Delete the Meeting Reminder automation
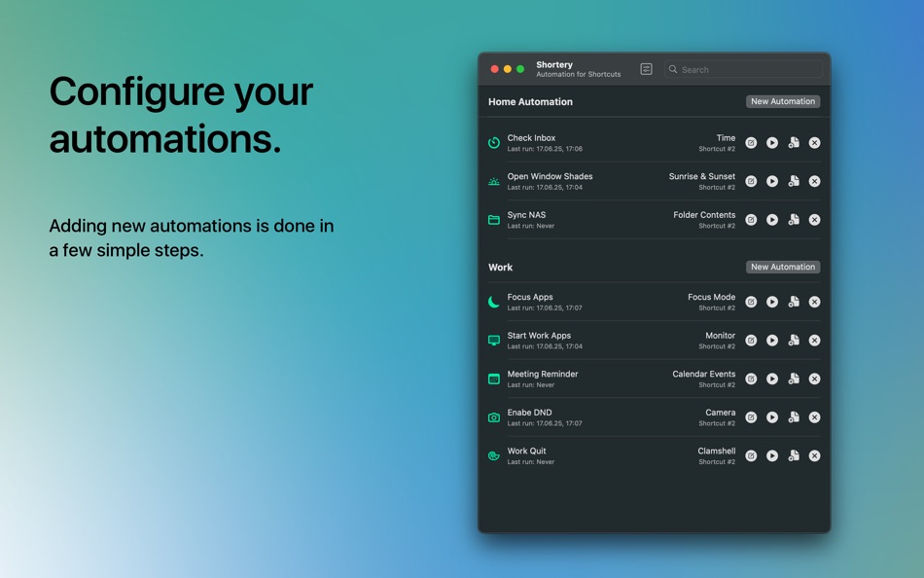The image size is (924, 578). (814, 379)
